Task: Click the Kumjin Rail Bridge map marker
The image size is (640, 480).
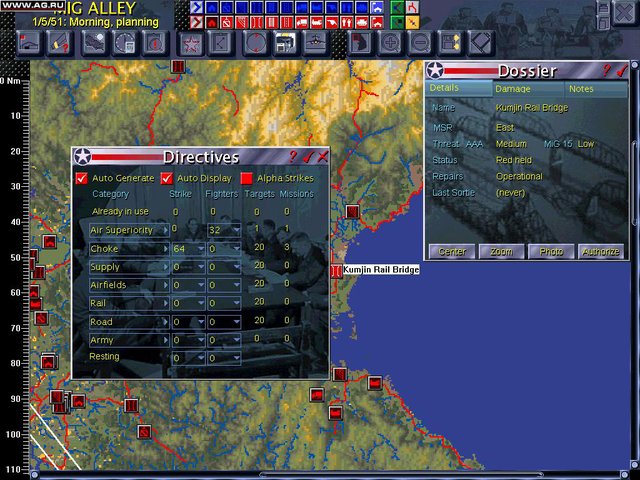Action: coord(335,270)
